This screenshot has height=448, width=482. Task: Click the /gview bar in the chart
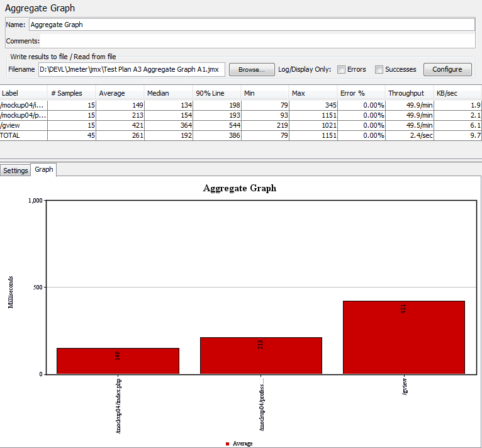[x=403, y=337]
